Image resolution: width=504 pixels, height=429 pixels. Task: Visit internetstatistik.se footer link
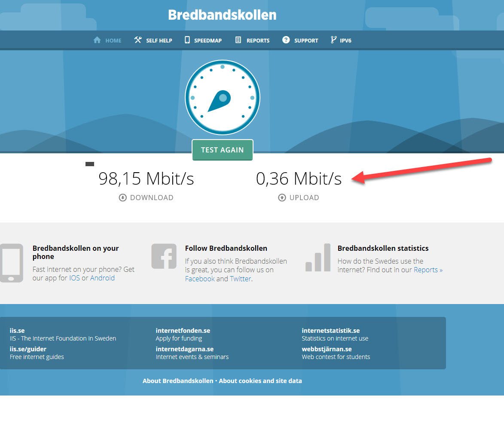pos(331,331)
